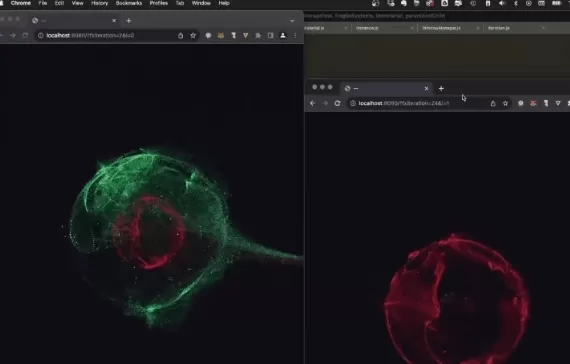
Task: Open the profile avatar in left Chrome window
Action: (x=283, y=35)
